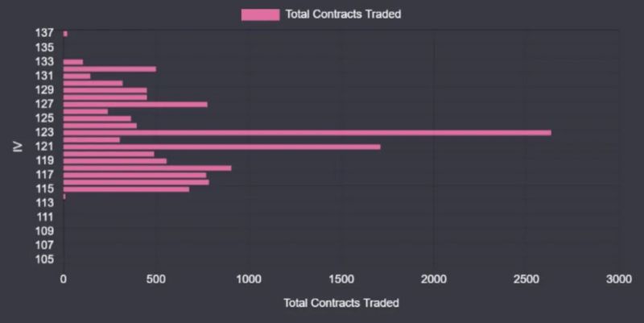Click the 105 label on the y-axis

tap(44, 259)
